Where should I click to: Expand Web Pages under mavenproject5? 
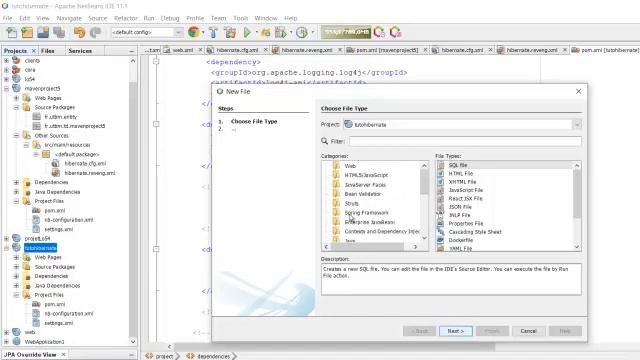coord(16,98)
